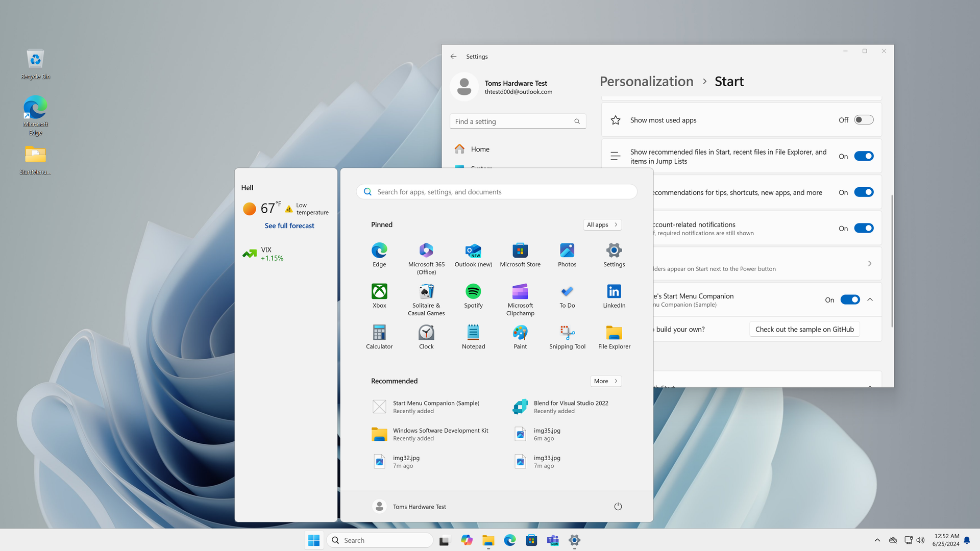This screenshot has width=980, height=551.
Task: Open the Xbox app
Action: coord(379,296)
